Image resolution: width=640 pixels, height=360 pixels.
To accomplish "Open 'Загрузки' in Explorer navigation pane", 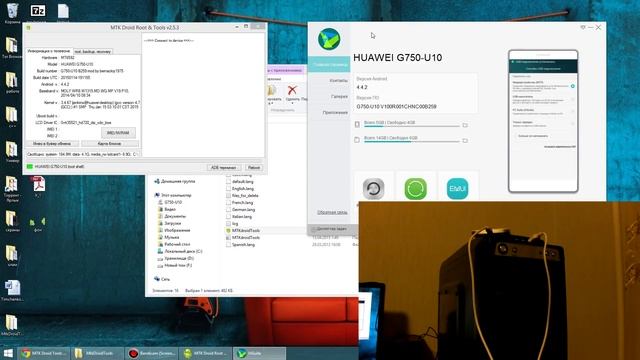I will tap(169, 223).
